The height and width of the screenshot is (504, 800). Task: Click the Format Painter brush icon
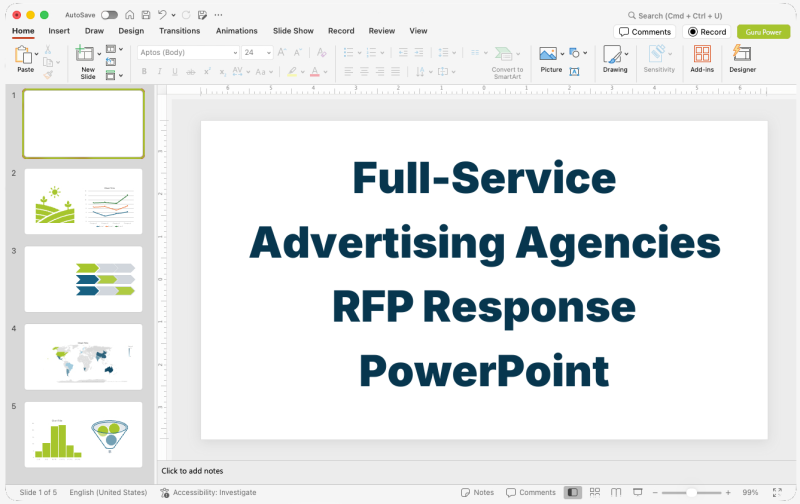(48, 74)
